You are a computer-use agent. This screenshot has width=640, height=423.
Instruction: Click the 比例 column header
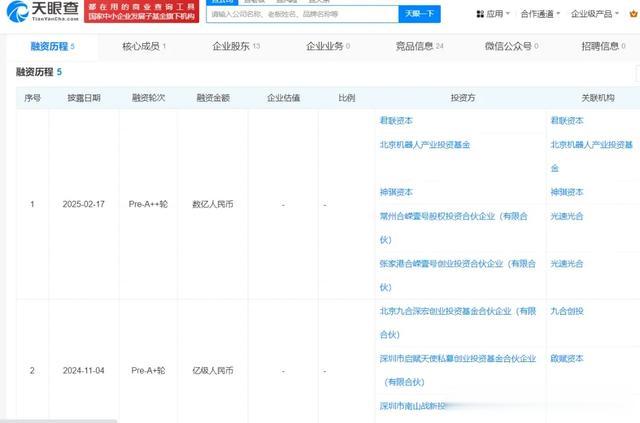[347, 98]
